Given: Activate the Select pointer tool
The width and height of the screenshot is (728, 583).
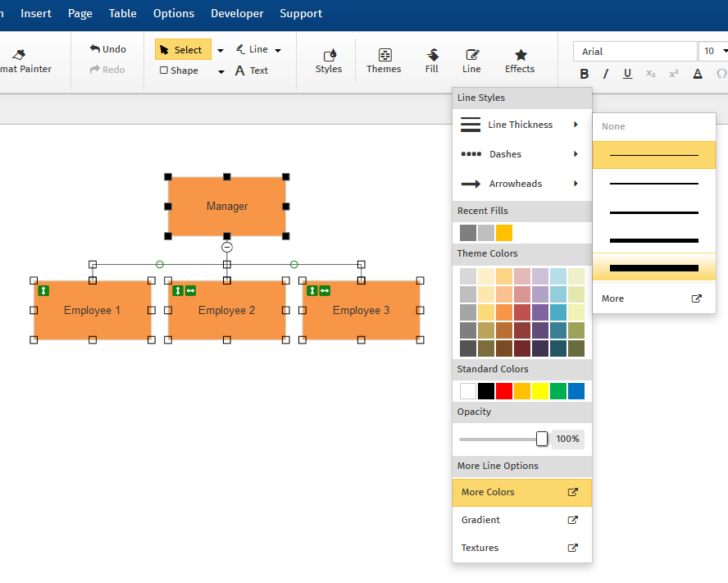Looking at the screenshot, I should coord(182,50).
